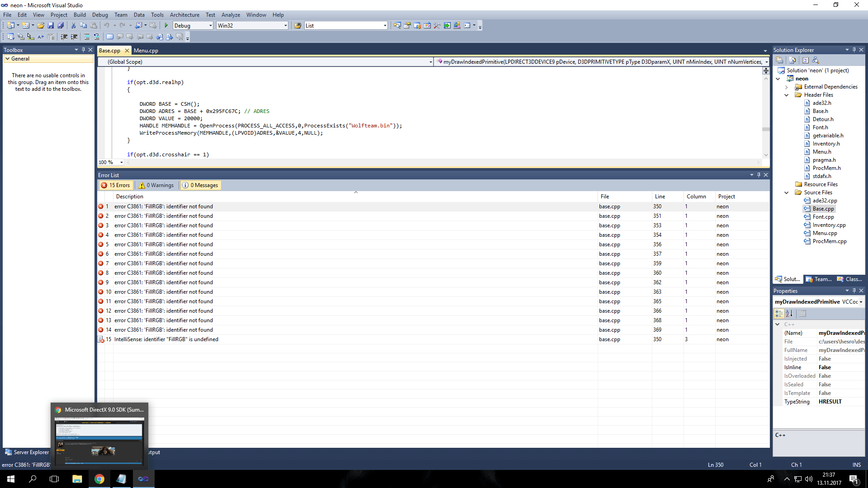Screen dimensions: 868x488
Task: Click the Copy icon in toolbar
Action: 83,26
